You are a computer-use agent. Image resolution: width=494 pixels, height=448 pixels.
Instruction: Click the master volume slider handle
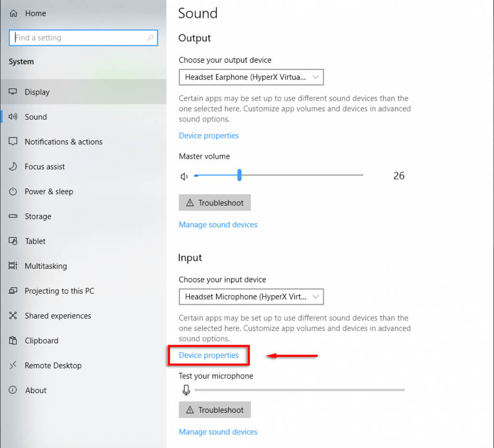239,176
